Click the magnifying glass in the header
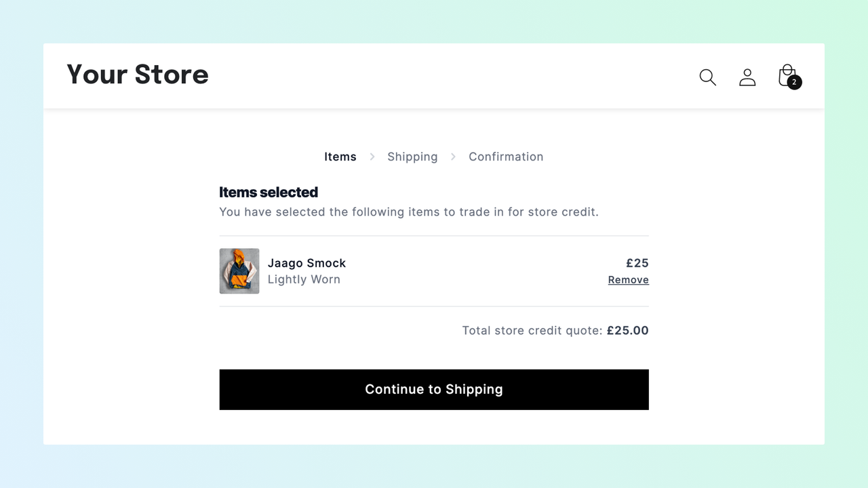This screenshot has width=868, height=488. click(707, 77)
